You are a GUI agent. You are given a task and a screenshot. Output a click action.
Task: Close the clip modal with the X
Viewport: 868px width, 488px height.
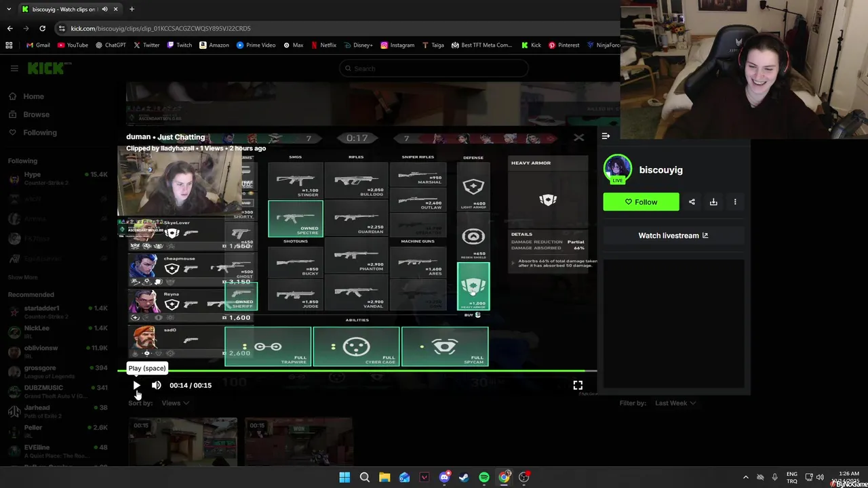(x=578, y=138)
